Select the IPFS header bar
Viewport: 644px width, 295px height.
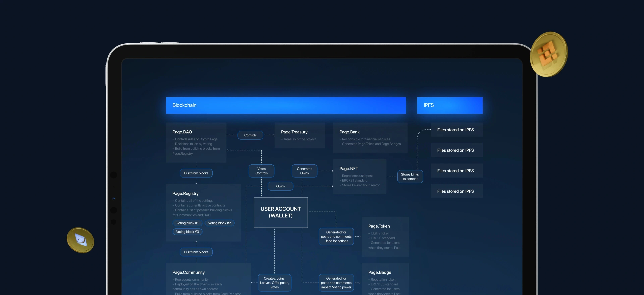point(449,105)
